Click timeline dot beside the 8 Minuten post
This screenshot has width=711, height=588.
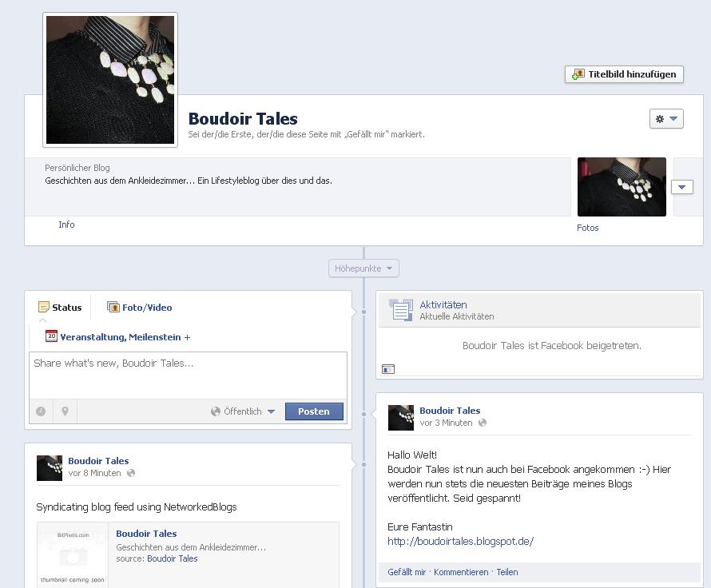coord(363,464)
